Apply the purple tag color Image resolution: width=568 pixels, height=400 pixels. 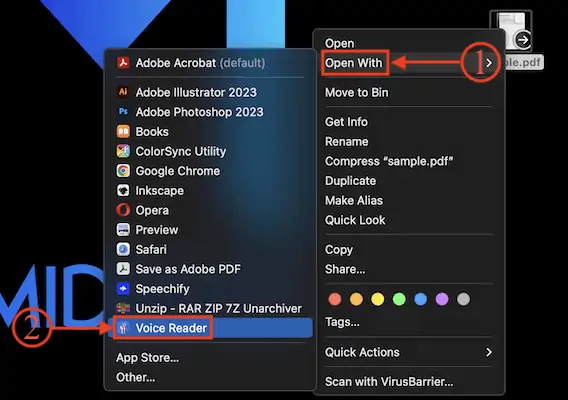click(442, 299)
